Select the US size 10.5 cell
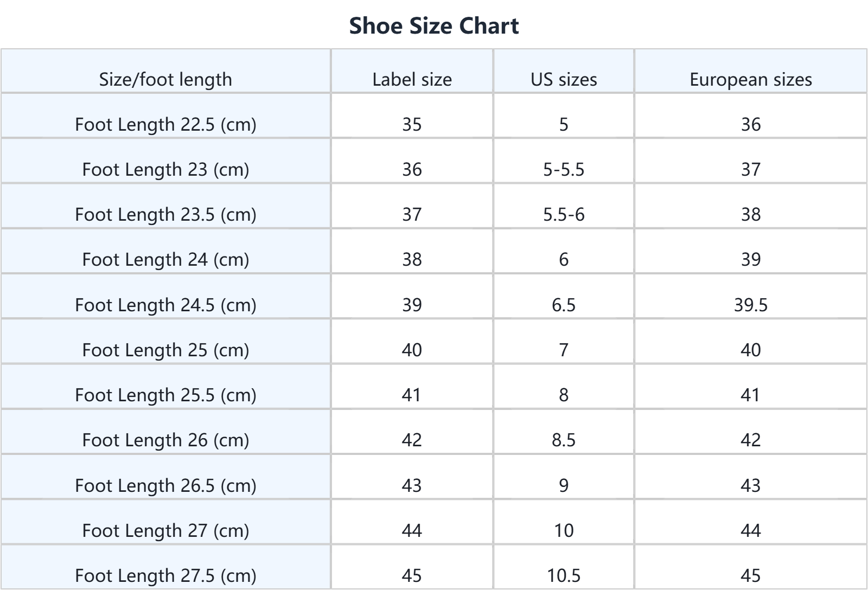This screenshot has height=590, width=868. click(564, 575)
